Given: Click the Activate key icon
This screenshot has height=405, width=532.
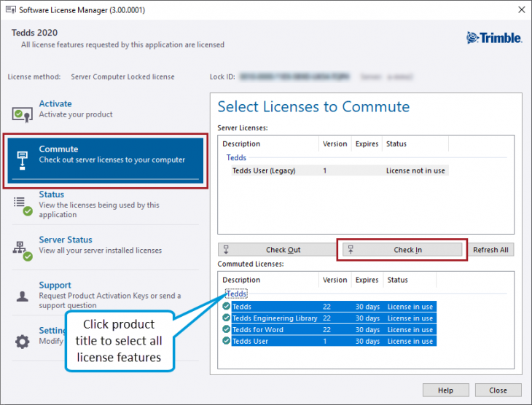Looking at the screenshot, I should pos(23,114).
